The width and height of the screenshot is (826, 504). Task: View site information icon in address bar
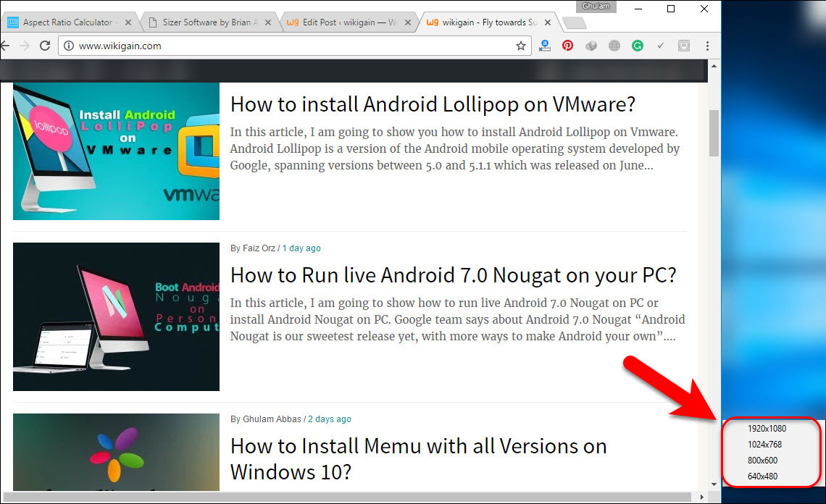[x=69, y=46]
